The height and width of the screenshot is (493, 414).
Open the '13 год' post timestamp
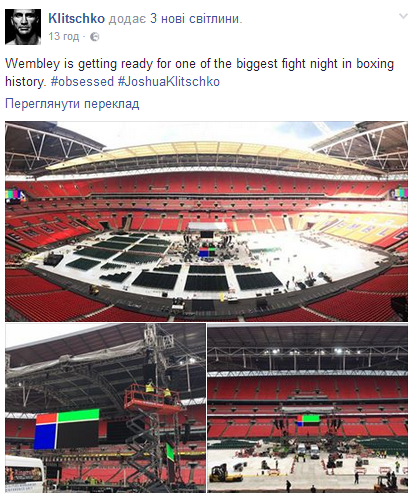[64, 36]
